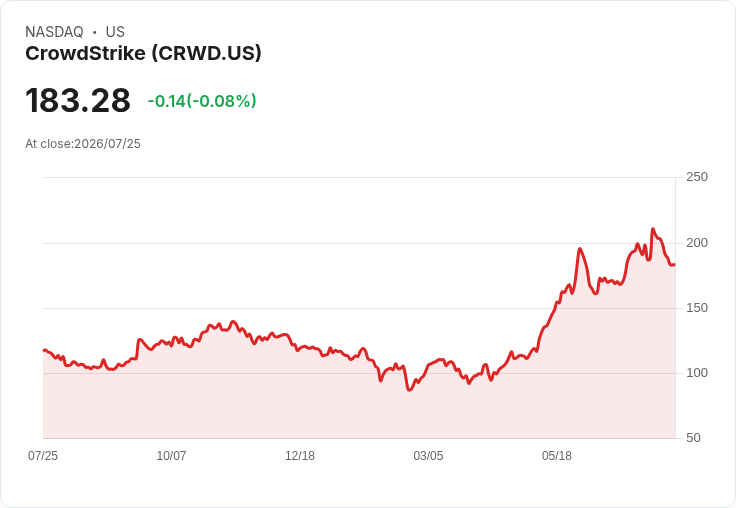The width and height of the screenshot is (736, 508).
Task: Click the 100 y-axis label
Action: click(697, 373)
